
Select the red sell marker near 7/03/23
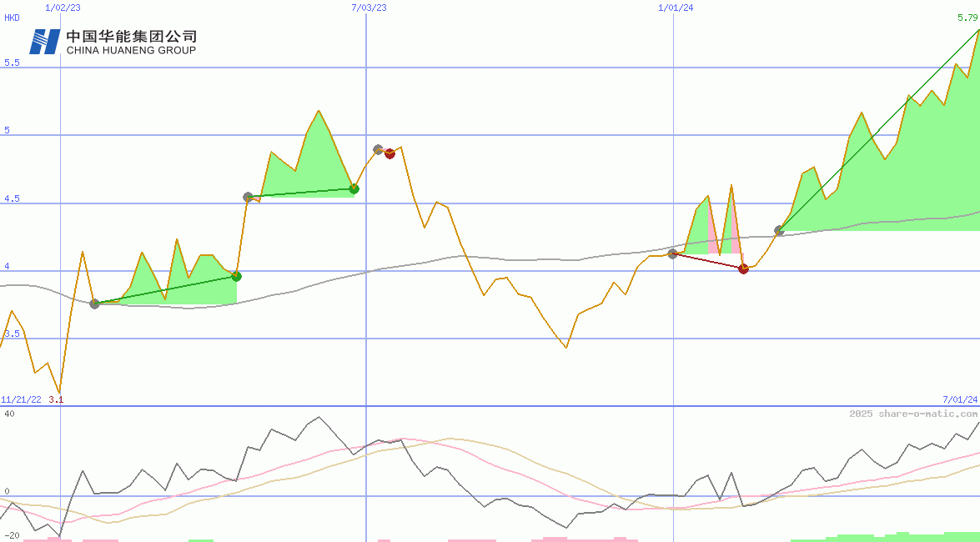(x=389, y=153)
